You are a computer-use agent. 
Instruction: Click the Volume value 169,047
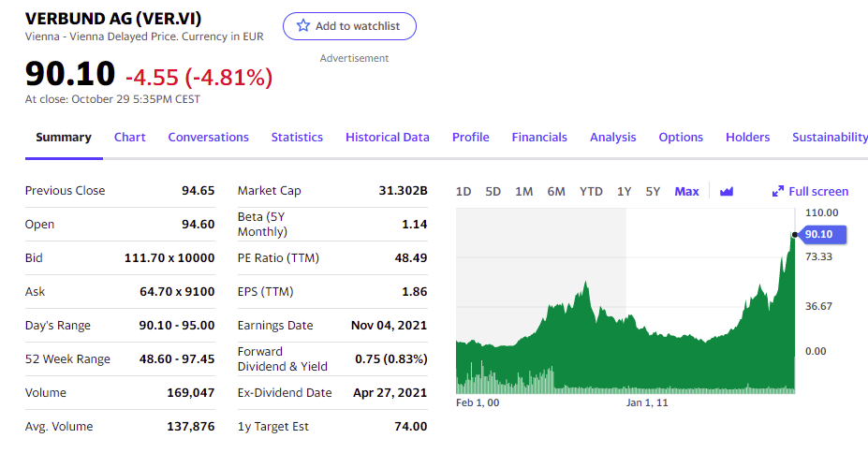[x=190, y=393]
